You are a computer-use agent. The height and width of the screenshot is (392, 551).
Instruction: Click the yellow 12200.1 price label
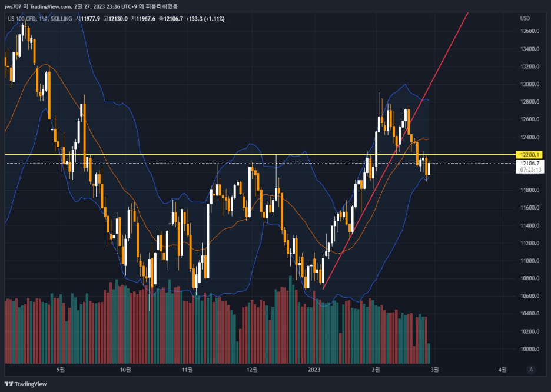530,155
